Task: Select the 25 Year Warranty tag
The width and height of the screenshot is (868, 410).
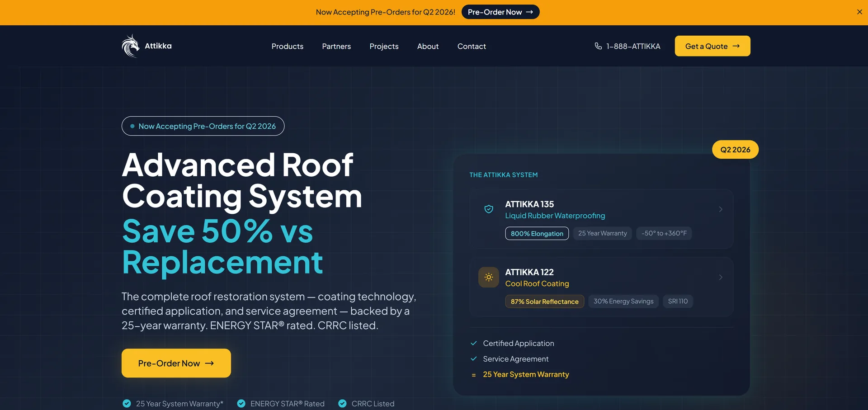Action: [603, 233]
